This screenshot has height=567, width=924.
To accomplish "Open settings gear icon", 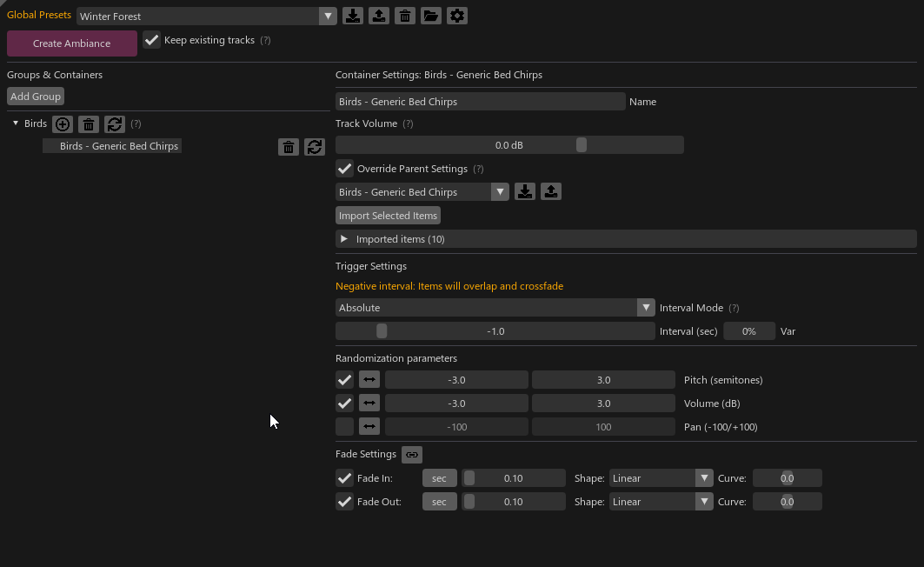I will (x=456, y=16).
